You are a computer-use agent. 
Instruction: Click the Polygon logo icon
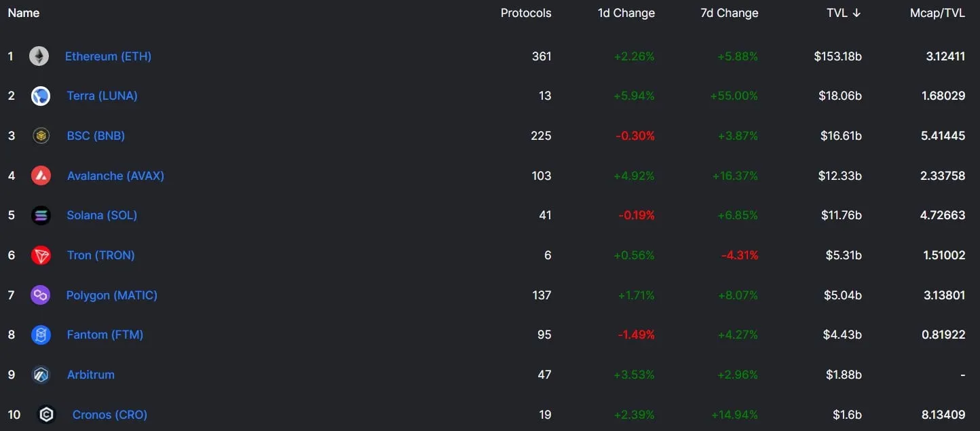41,295
